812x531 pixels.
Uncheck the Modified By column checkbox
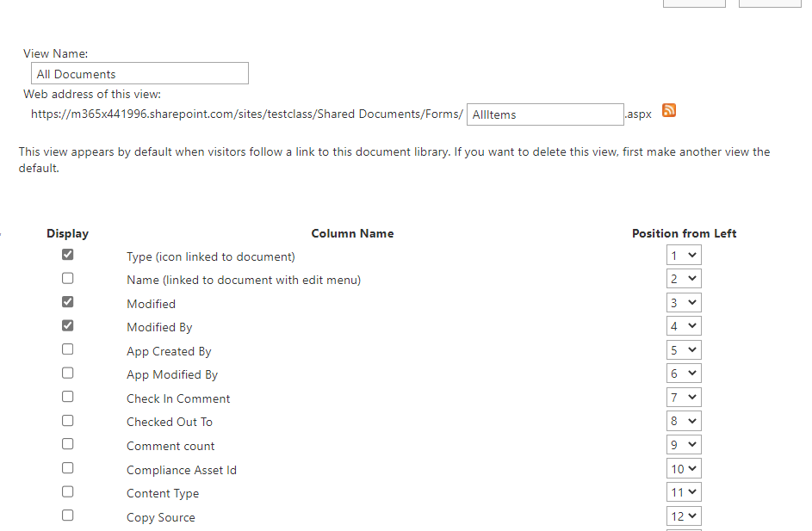coord(67,325)
